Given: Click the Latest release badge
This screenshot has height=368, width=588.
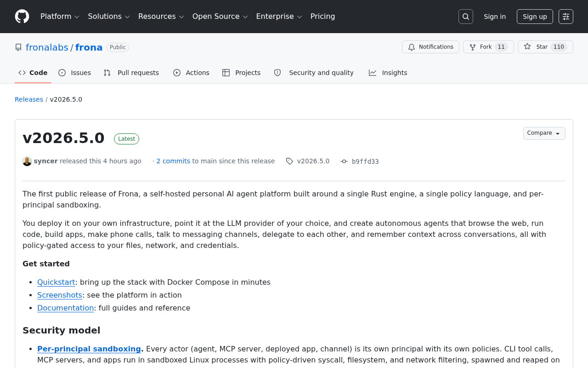Looking at the screenshot, I should tap(127, 139).
